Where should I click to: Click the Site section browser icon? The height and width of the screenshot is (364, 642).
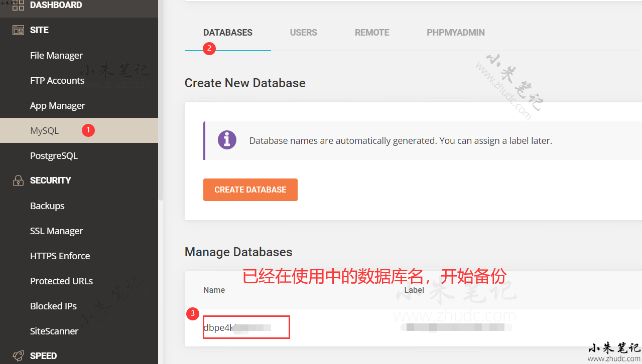18,30
